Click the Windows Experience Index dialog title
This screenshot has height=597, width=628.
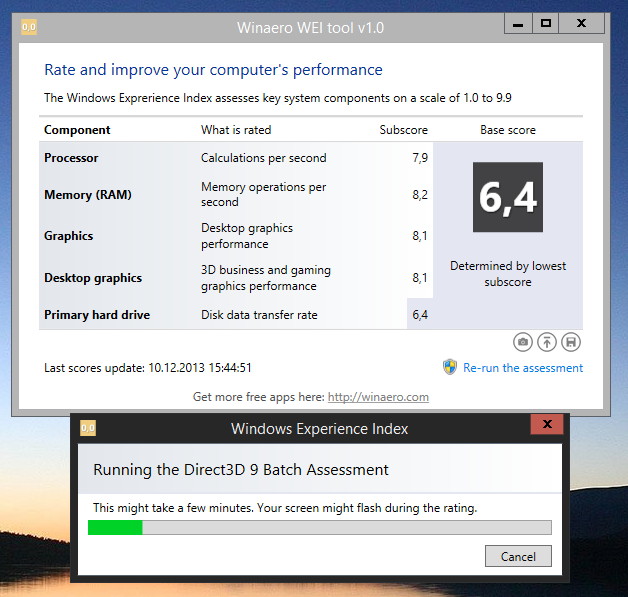pos(319,428)
